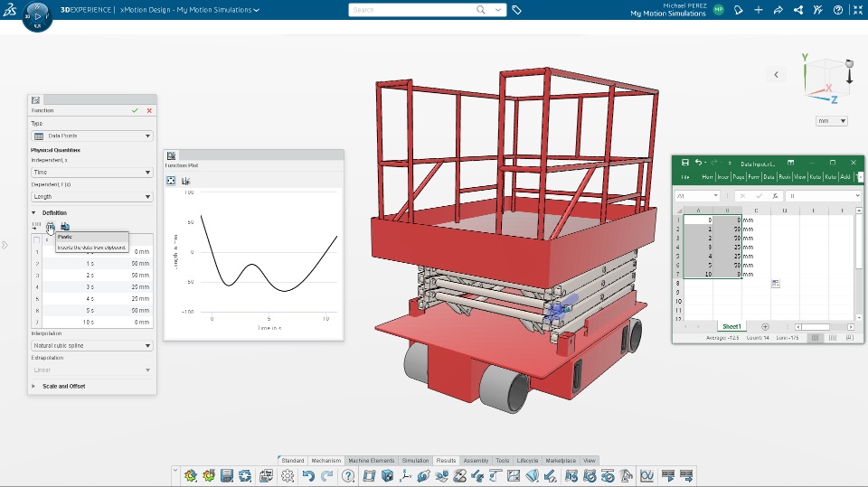868x487 pixels.
Task: Click the Paste data from clipboard icon
Action: coord(51,227)
